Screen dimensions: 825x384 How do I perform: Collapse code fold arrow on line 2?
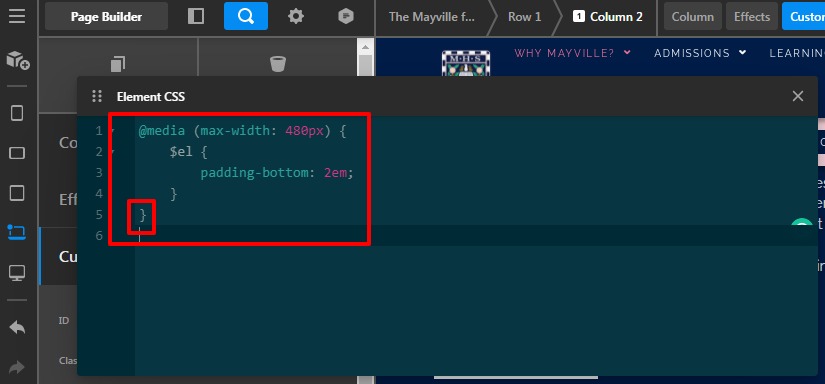(x=112, y=153)
